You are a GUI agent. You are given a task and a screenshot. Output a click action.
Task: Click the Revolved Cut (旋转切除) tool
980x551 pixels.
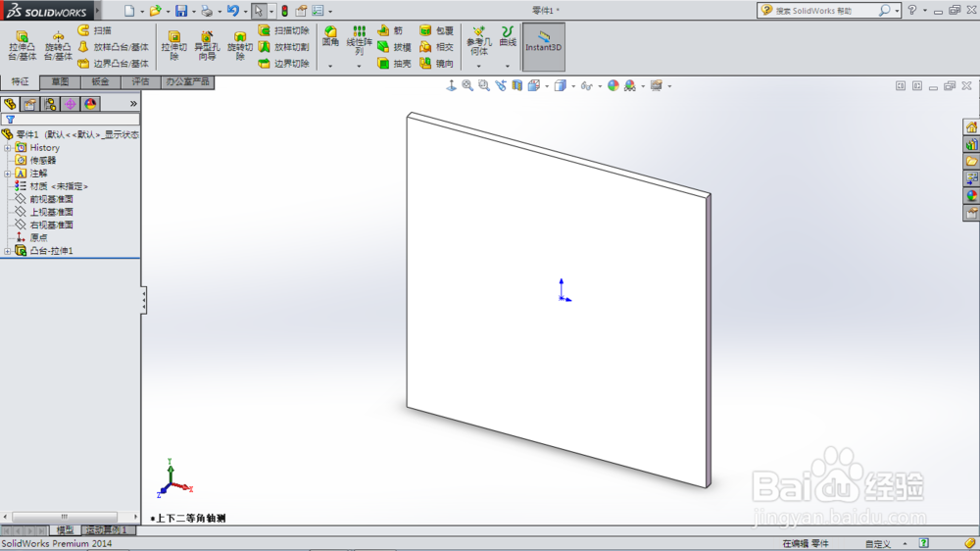(x=239, y=46)
